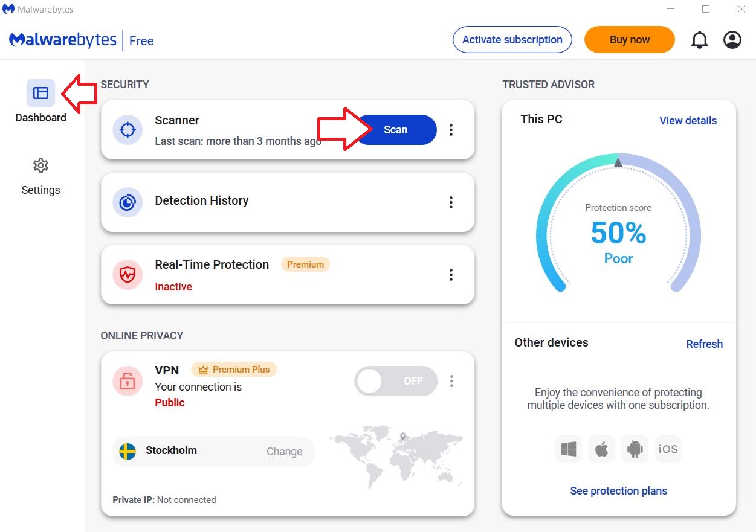The height and width of the screenshot is (532, 756).
Task: Click the orange Buy now button
Action: 630,40
